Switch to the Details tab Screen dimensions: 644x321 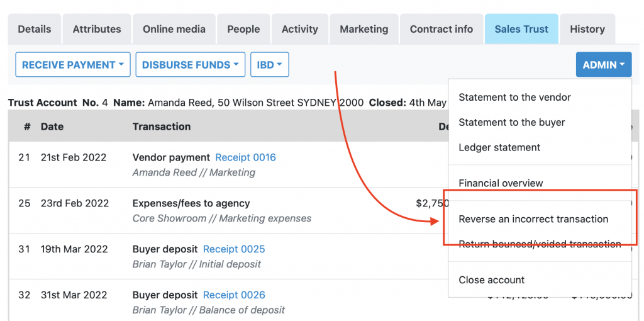[35, 29]
